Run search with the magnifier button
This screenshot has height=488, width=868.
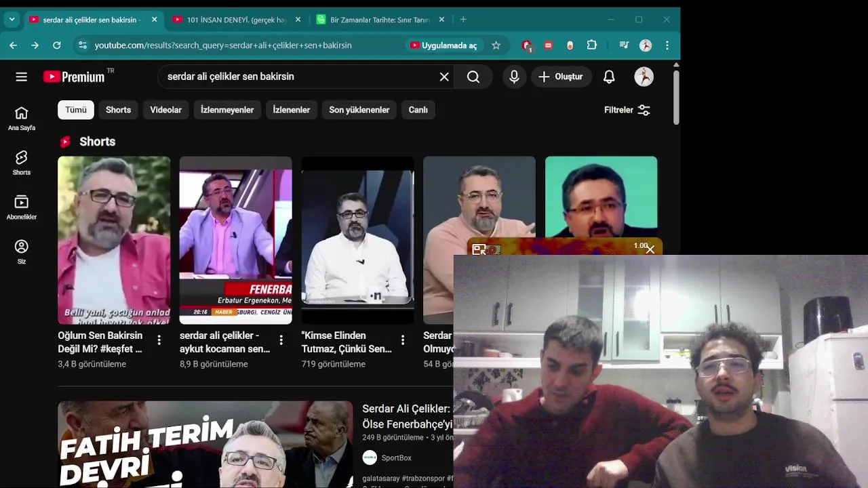[473, 77]
